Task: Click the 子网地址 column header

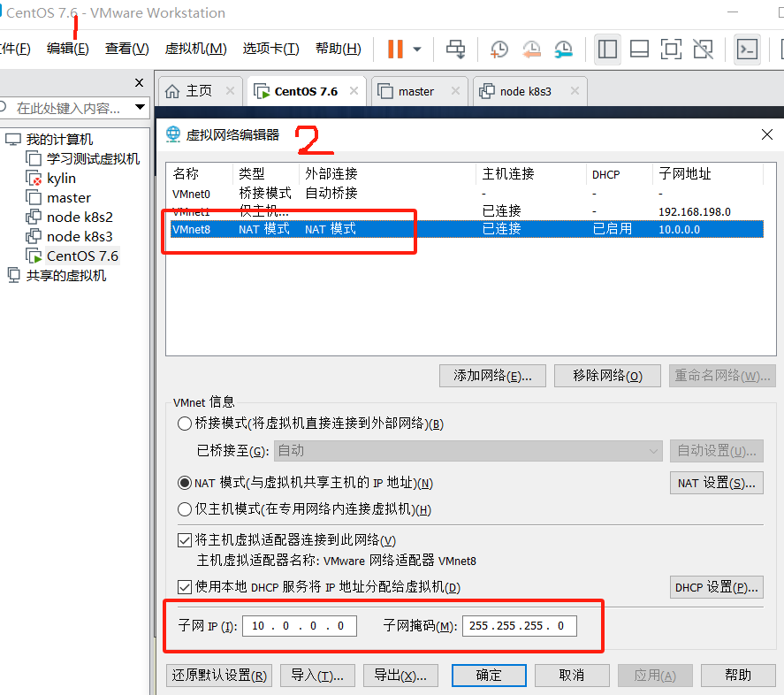Action: coord(707,173)
